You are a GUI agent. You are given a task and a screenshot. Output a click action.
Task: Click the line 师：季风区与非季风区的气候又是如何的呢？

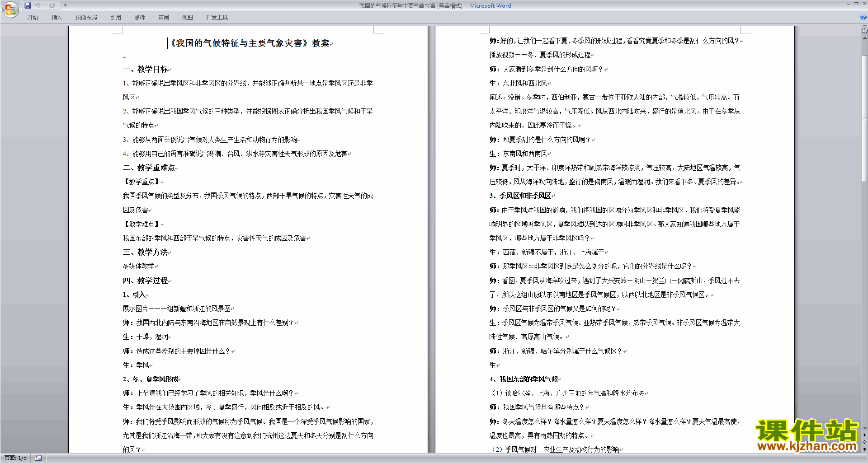[552, 309]
